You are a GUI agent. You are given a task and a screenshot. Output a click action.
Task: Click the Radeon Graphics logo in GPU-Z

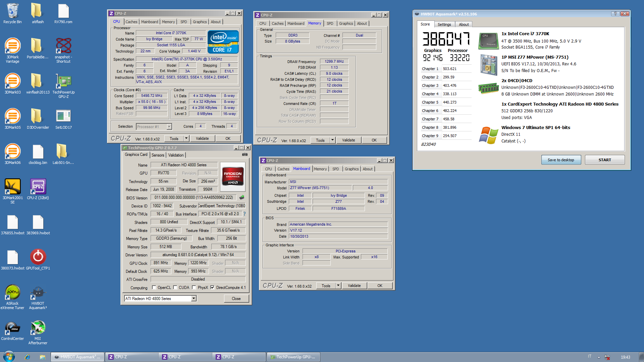233,177
